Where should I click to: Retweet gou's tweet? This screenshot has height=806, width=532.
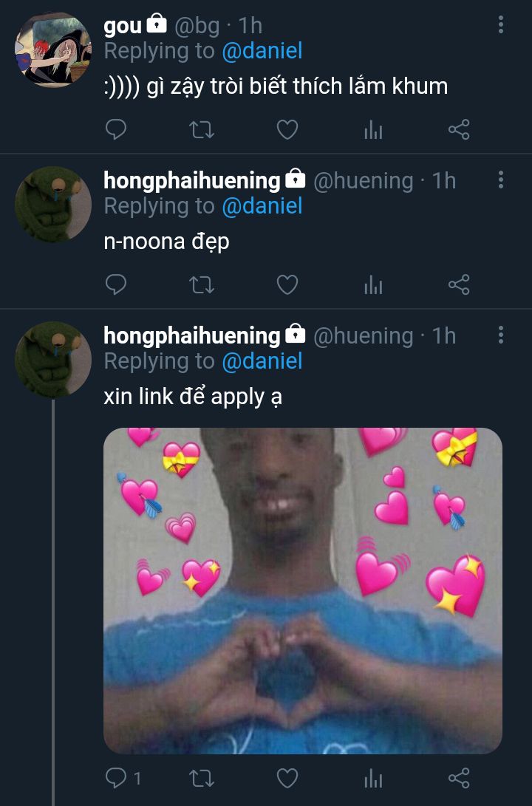202,129
